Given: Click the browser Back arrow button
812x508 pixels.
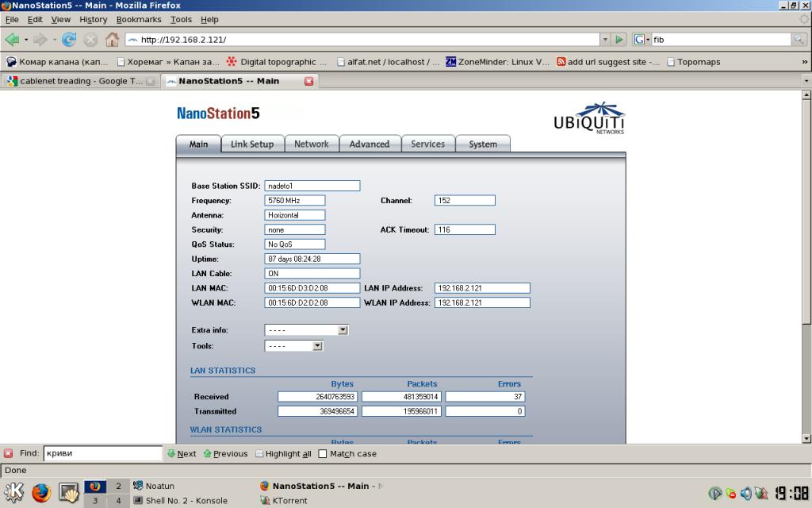Looking at the screenshot, I should point(11,40).
